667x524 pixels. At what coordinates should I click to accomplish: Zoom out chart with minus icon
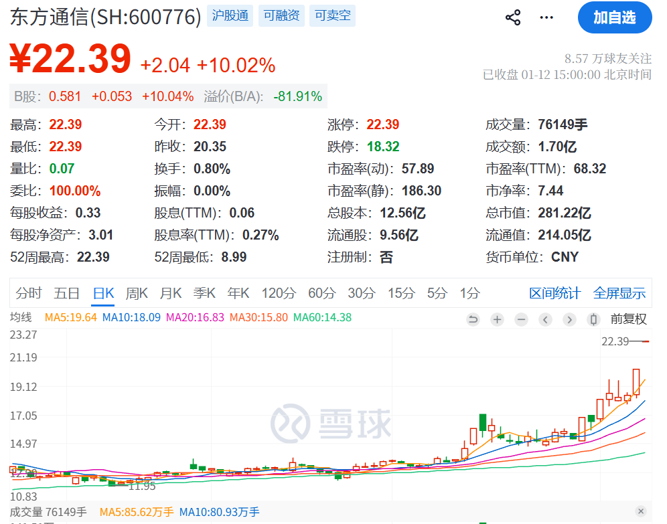(x=521, y=319)
